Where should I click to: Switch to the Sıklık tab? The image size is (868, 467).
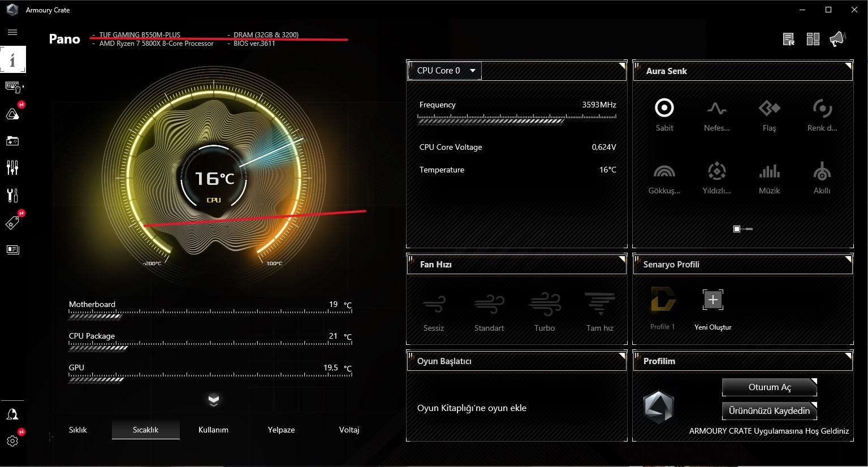78,430
